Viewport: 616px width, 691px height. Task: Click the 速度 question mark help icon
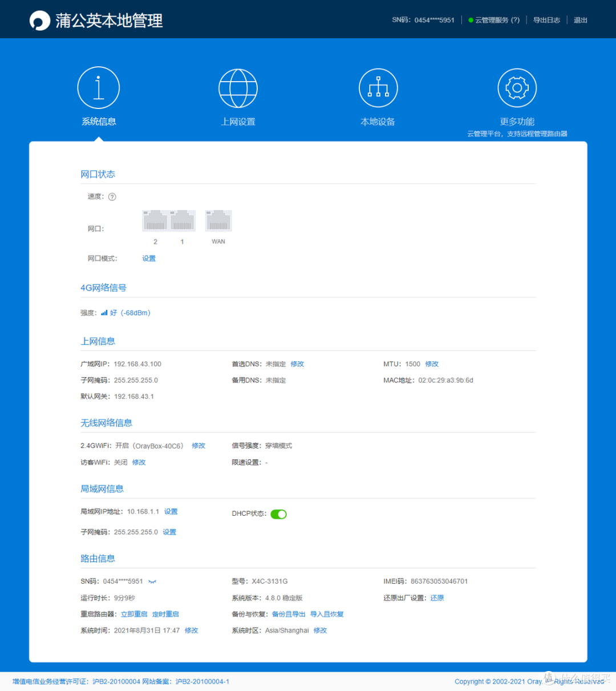point(112,197)
